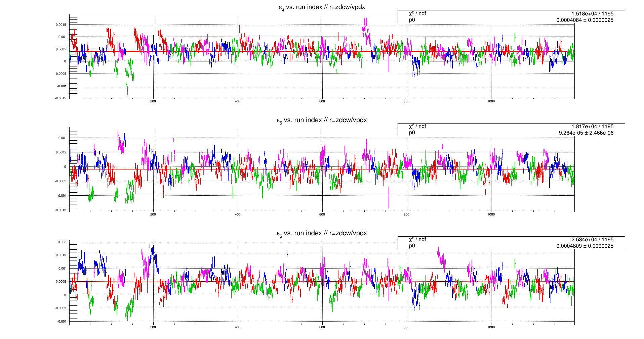The width and height of the screenshot is (644, 339).
Task: Click y-axis label 0.0015 in ε4 plot
Action: click(x=61, y=25)
